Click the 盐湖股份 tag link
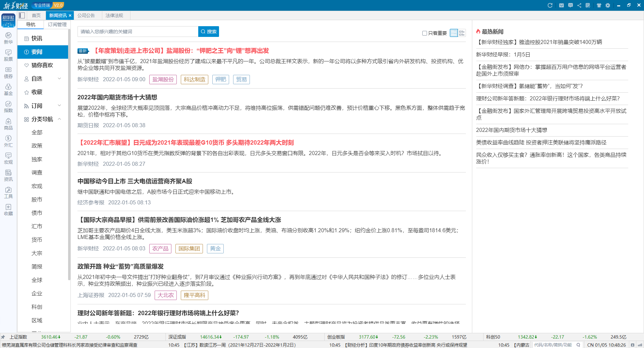The width and height of the screenshot is (644, 348). pyautogui.click(x=163, y=80)
